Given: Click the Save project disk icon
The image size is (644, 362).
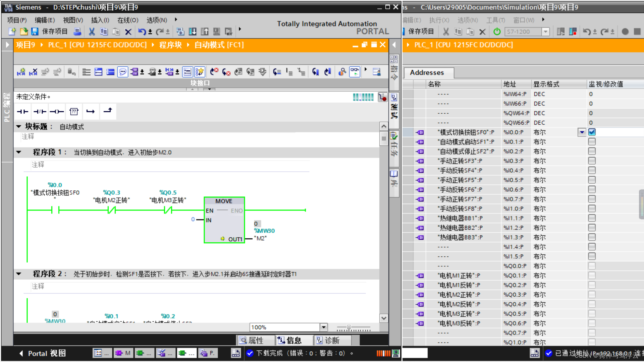Looking at the screenshot, I should tap(35, 32).
